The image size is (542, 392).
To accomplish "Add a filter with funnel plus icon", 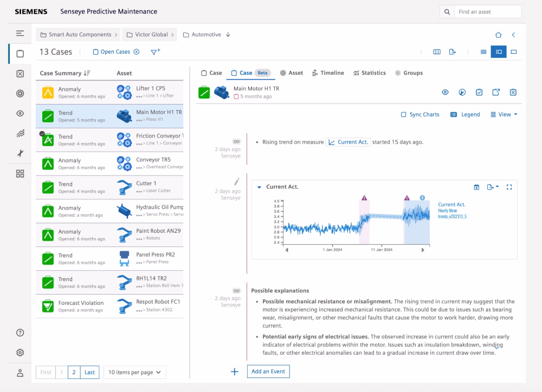I will tap(156, 52).
